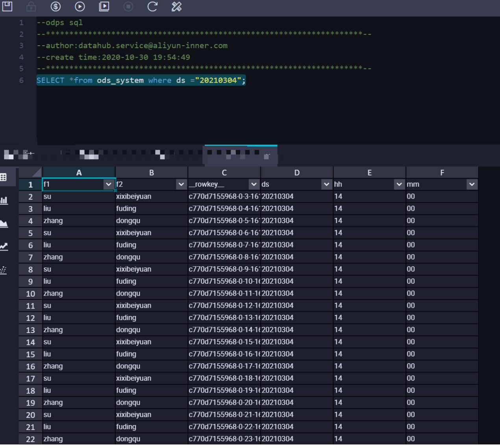Click the Reload circular arrow icon
Image resolution: width=500 pixels, height=448 pixels.
coord(152,6)
